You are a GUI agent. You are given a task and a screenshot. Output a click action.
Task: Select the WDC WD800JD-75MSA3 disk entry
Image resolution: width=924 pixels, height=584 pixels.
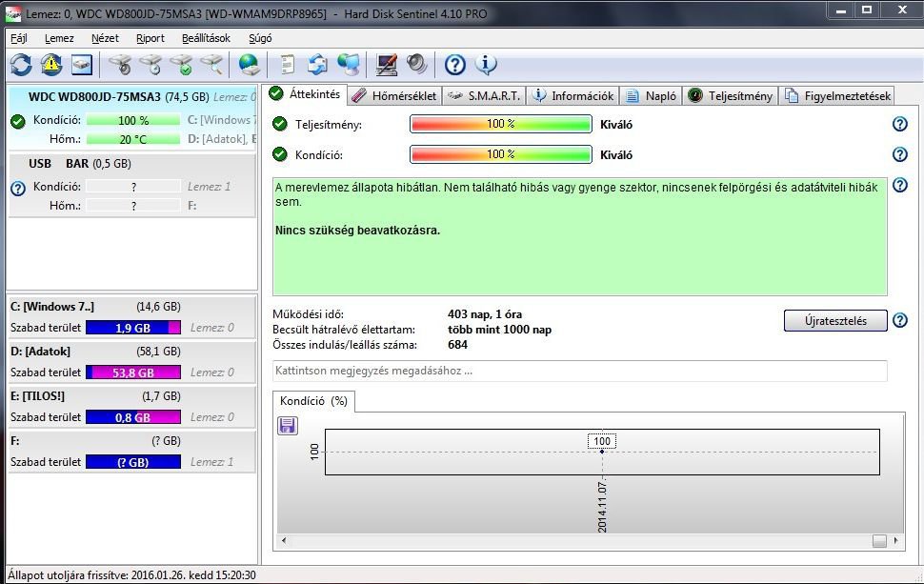click(x=131, y=117)
